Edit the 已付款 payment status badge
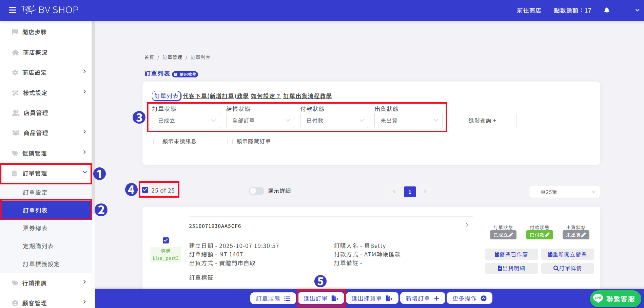The width and height of the screenshot is (644, 308). pyautogui.click(x=540, y=235)
